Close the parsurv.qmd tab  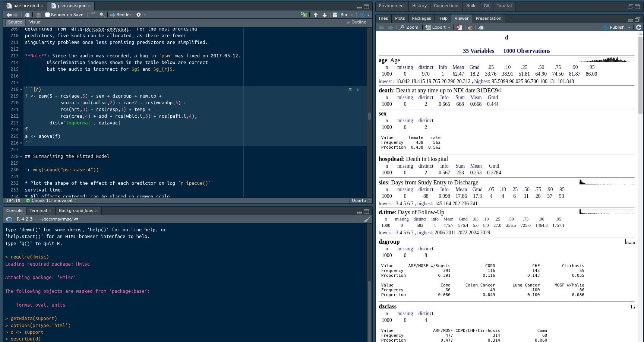(42, 6)
